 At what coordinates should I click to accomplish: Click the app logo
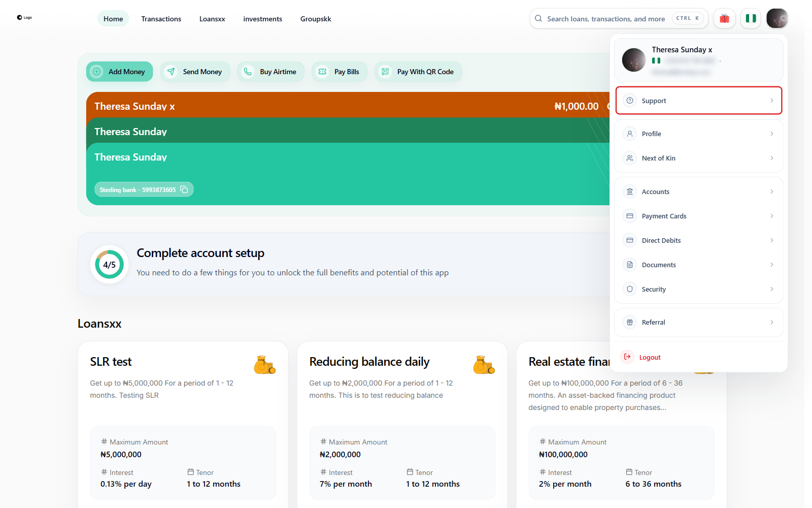pos(24,18)
